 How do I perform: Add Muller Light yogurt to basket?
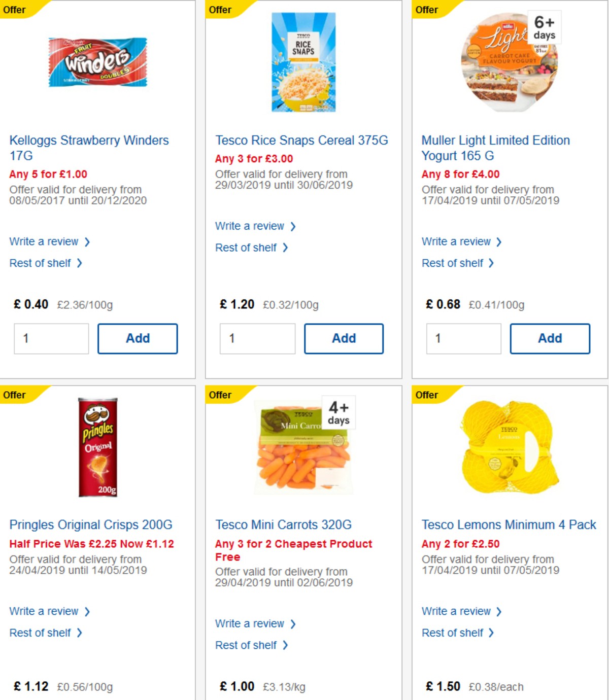550,338
